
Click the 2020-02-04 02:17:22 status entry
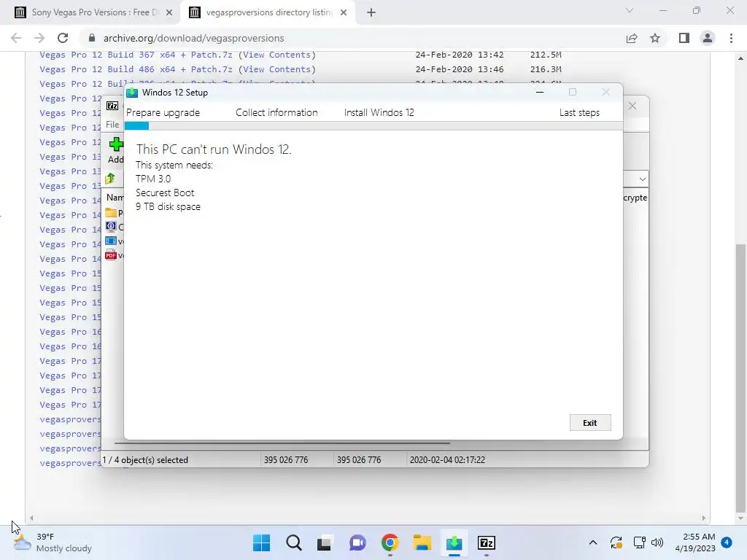[447, 460]
